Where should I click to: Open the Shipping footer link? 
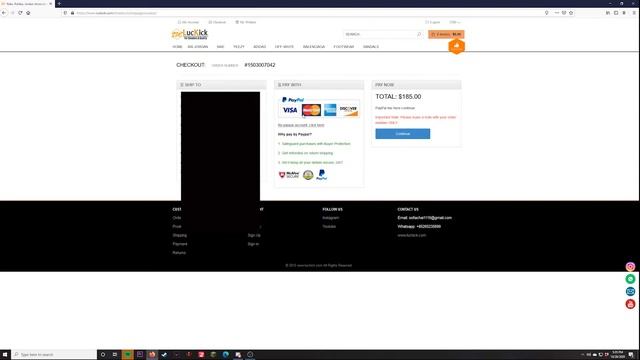tap(180, 236)
